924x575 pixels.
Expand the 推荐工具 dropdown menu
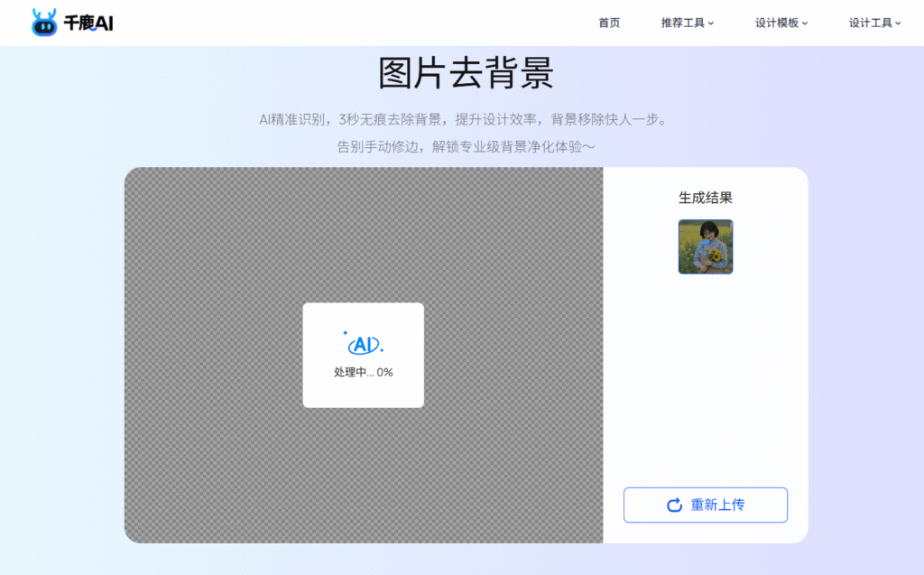point(688,23)
